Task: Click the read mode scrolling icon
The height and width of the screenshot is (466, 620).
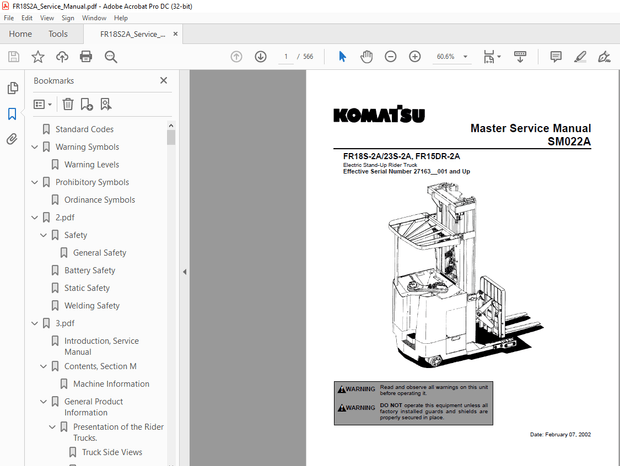Action: point(520,57)
